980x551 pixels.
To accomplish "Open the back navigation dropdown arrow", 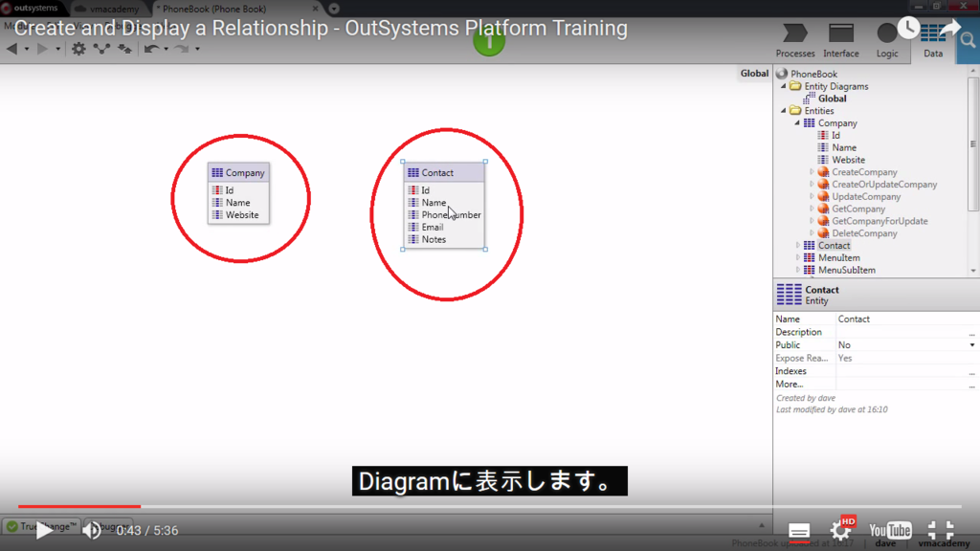I will coord(27,49).
